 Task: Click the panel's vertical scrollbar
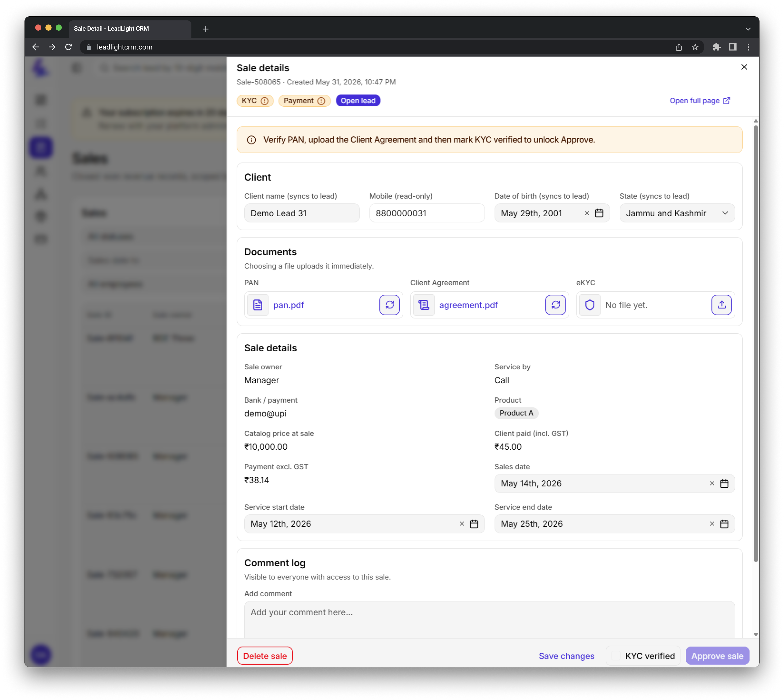[755, 343]
